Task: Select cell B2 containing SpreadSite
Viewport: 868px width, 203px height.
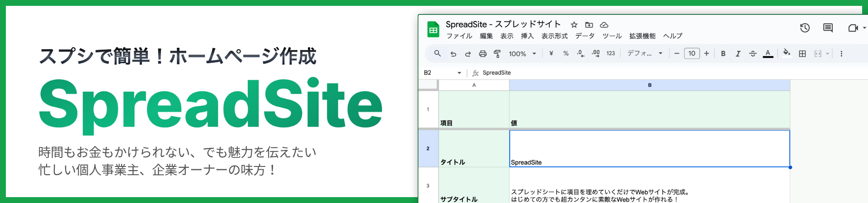Action: point(650,148)
